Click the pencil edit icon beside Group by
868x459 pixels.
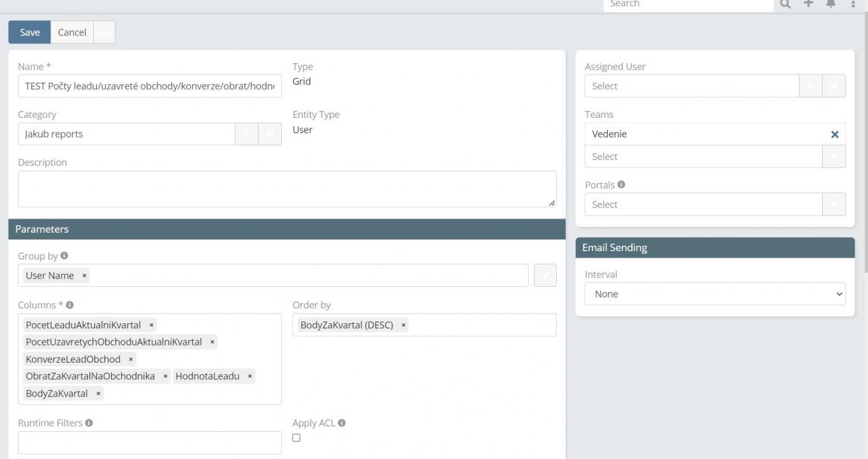pyautogui.click(x=545, y=275)
